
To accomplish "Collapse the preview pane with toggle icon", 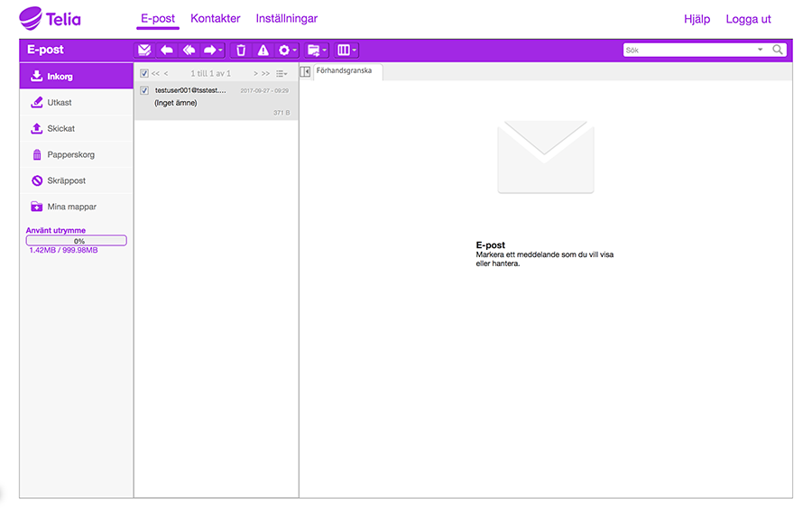I will pos(305,71).
